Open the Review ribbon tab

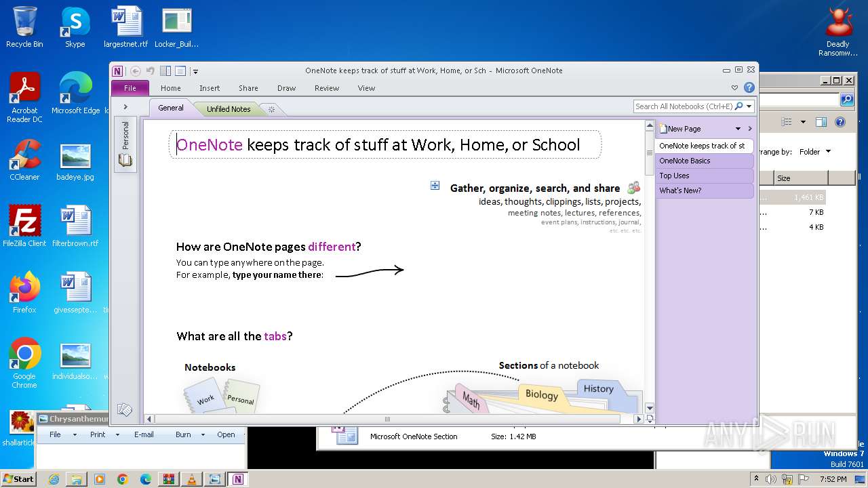327,88
